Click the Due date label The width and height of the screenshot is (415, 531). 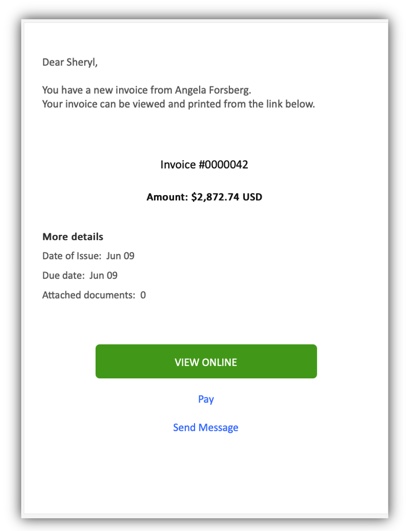[x=63, y=275]
